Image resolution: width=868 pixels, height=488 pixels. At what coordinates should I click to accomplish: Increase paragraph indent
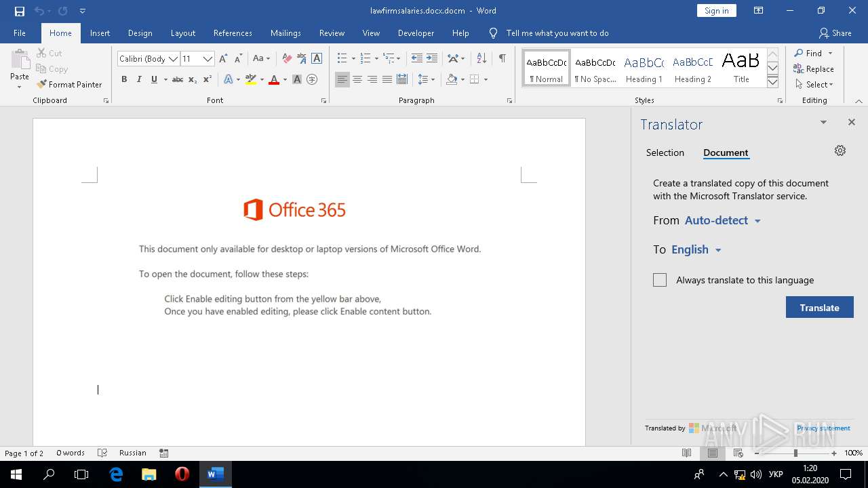click(432, 58)
